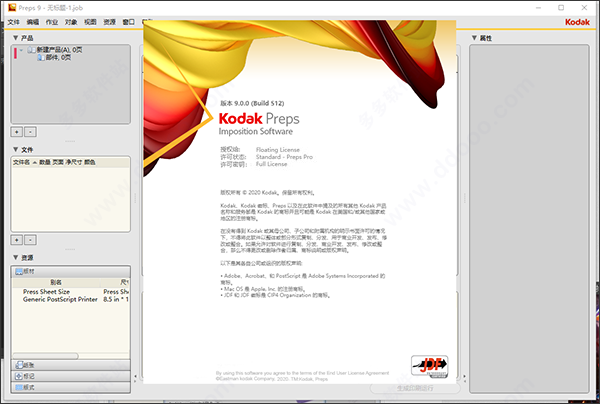This screenshot has height=404, width=600.
Task: Collapse the 产品 panel with its triangle
Action: (x=15, y=38)
